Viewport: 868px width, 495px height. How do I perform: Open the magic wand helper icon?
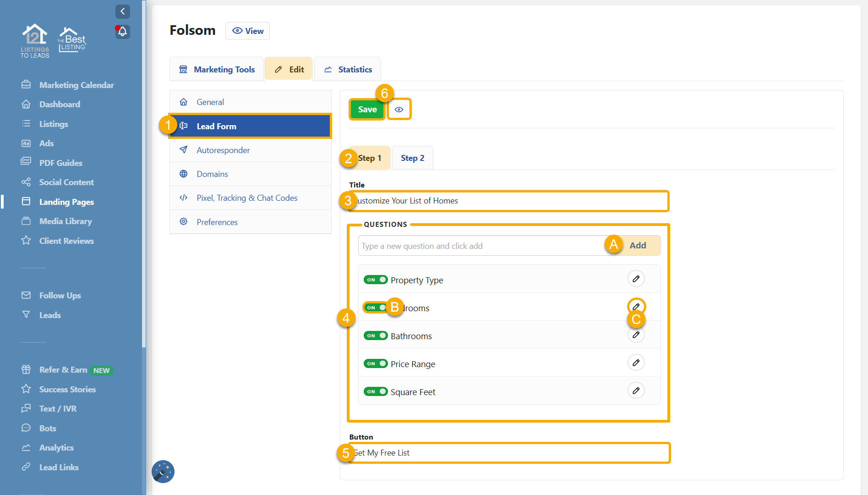[x=163, y=472]
